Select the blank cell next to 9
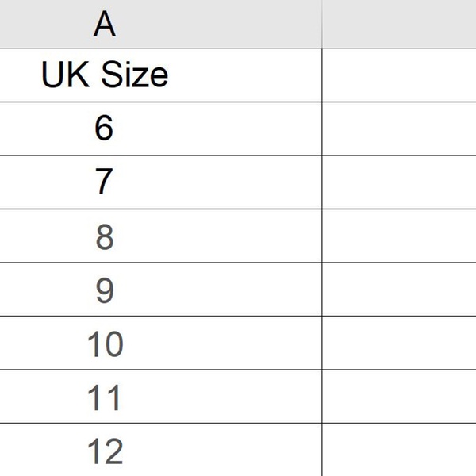 pos(399,290)
